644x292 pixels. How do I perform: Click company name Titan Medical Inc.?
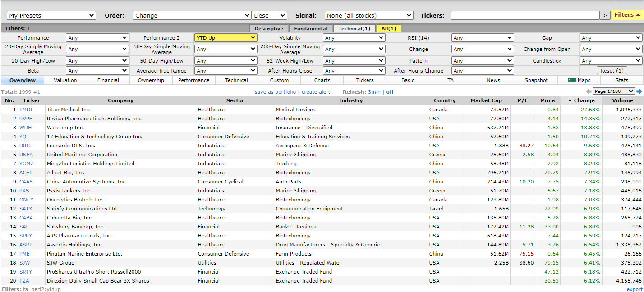point(69,109)
